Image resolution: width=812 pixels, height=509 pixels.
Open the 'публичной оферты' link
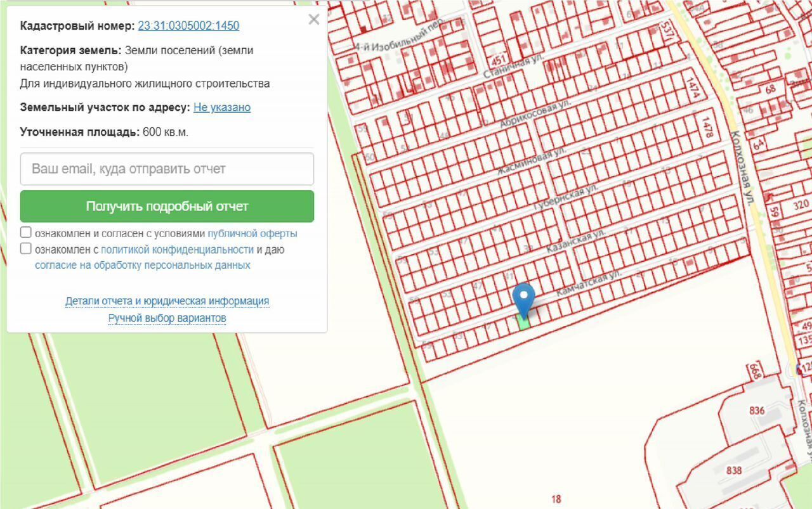tap(252, 233)
